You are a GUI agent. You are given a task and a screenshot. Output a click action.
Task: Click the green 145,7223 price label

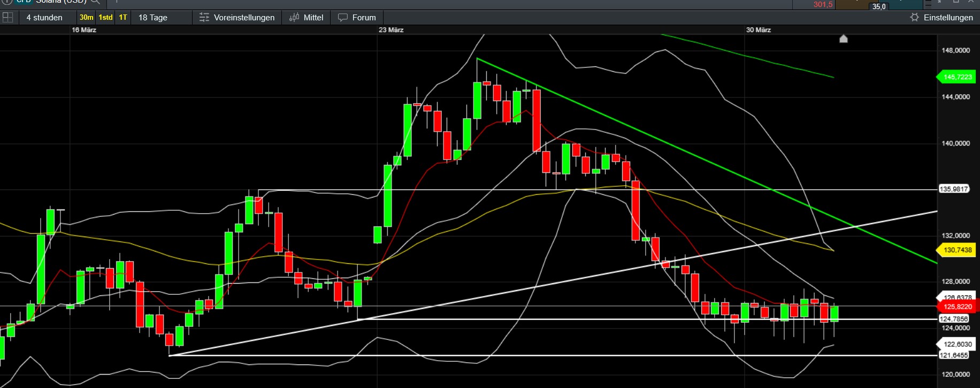tap(956, 77)
